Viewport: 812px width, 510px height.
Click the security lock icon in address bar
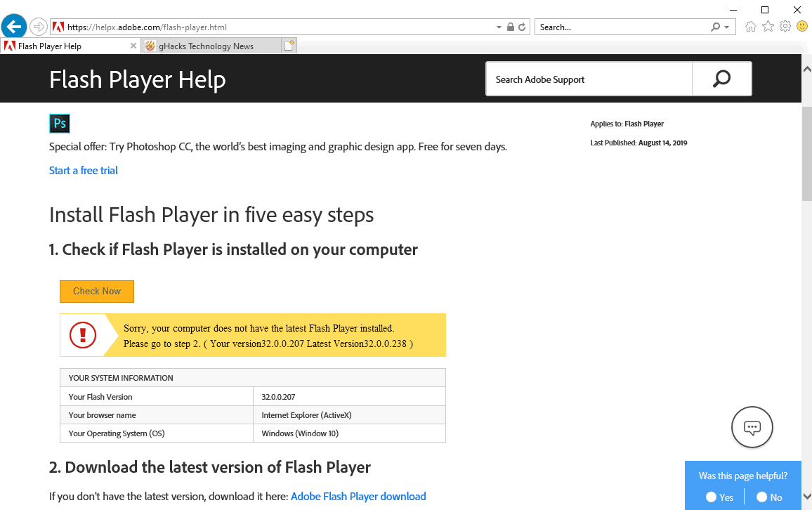pyautogui.click(x=511, y=27)
